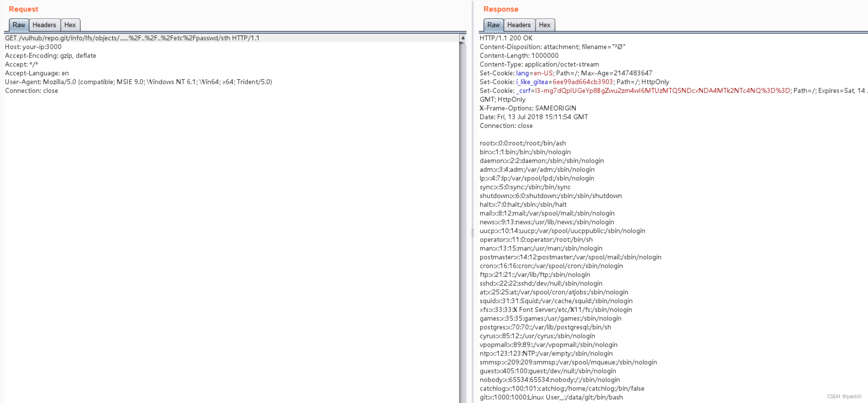
Task: Click the operator:x:11:0 passwd entry
Action: point(536,240)
